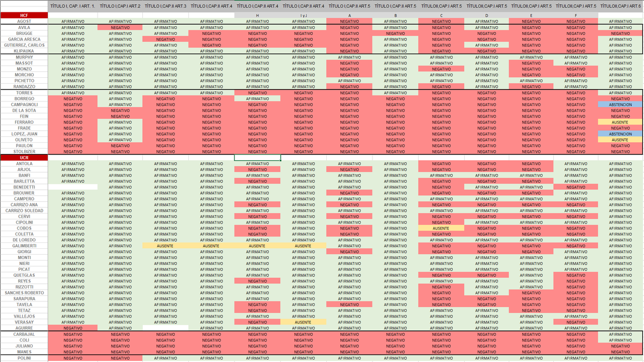The height and width of the screenshot is (362, 644).
Task: Select the SANCHES ROBERTO name cell
Action: [x=24, y=293]
